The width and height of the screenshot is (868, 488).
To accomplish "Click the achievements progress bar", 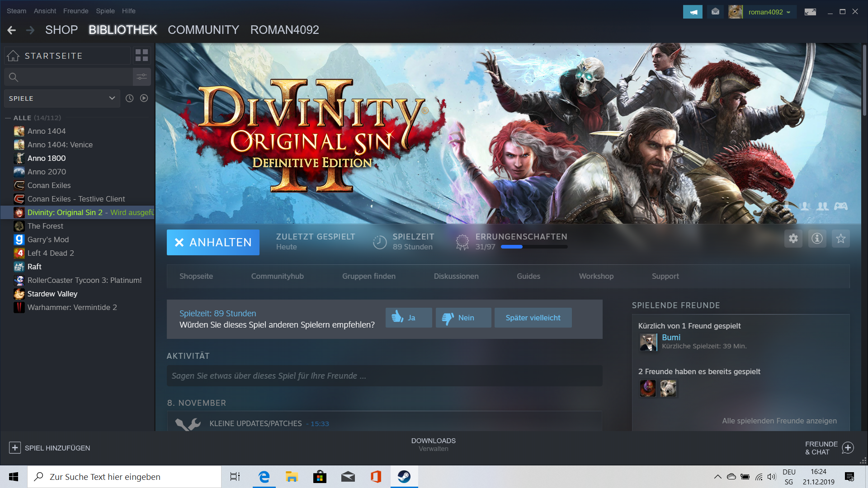I will [534, 247].
